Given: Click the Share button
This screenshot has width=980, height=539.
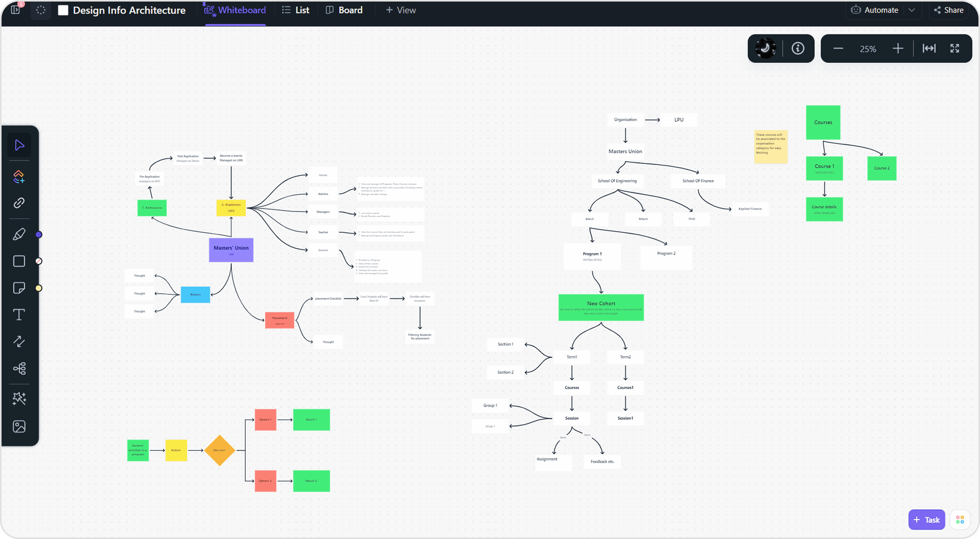Looking at the screenshot, I should pyautogui.click(x=948, y=10).
